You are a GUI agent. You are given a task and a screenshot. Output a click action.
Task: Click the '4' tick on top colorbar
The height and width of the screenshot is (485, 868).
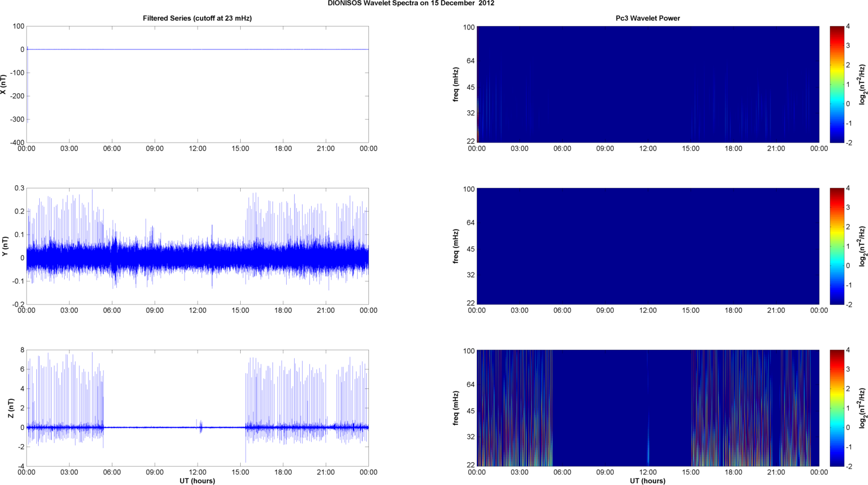point(848,27)
